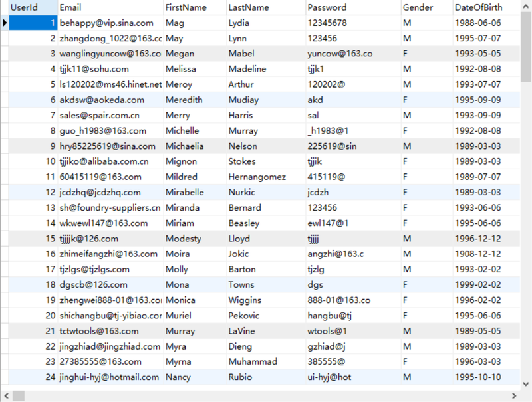The width and height of the screenshot is (532, 402).
Task: Select the email jcdzhq@jcdzhq.com
Action: 110,192
